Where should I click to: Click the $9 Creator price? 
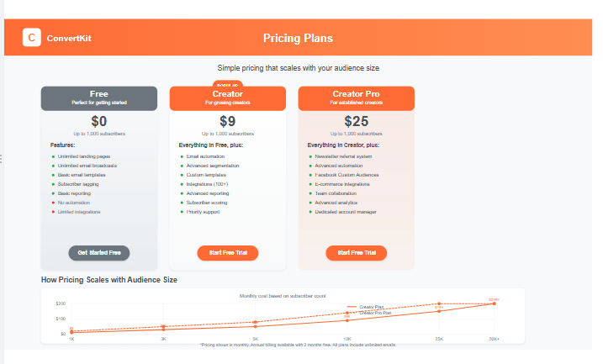[x=227, y=121]
